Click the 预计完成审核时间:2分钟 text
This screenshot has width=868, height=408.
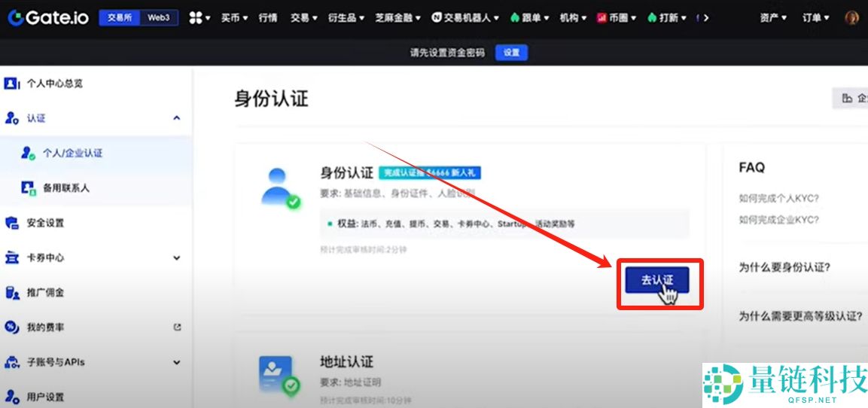363,250
